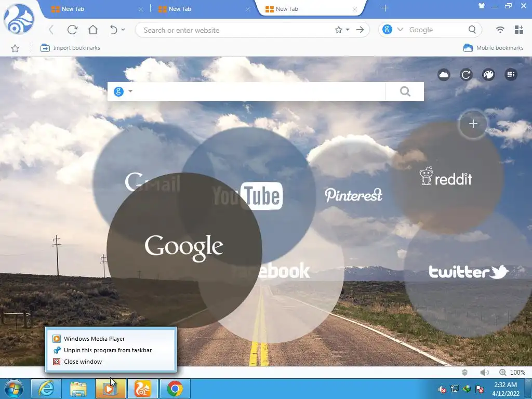532x399 pixels.
Task: Expand toolbar search engine chooser chevron
Action: 400,30
